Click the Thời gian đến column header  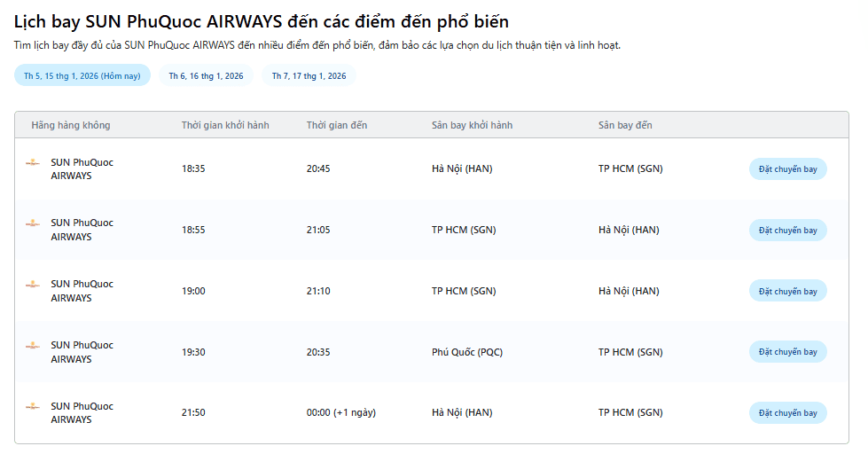click(x=337, y=125)
